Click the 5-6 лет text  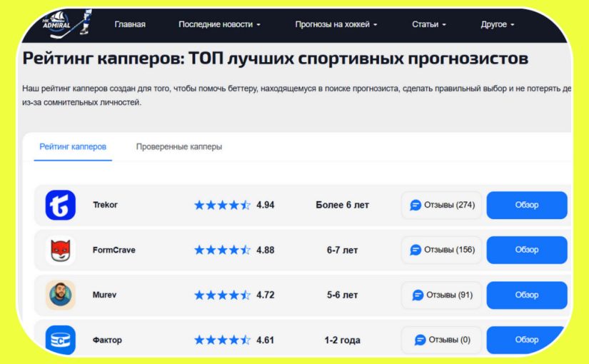pos(342,295)
